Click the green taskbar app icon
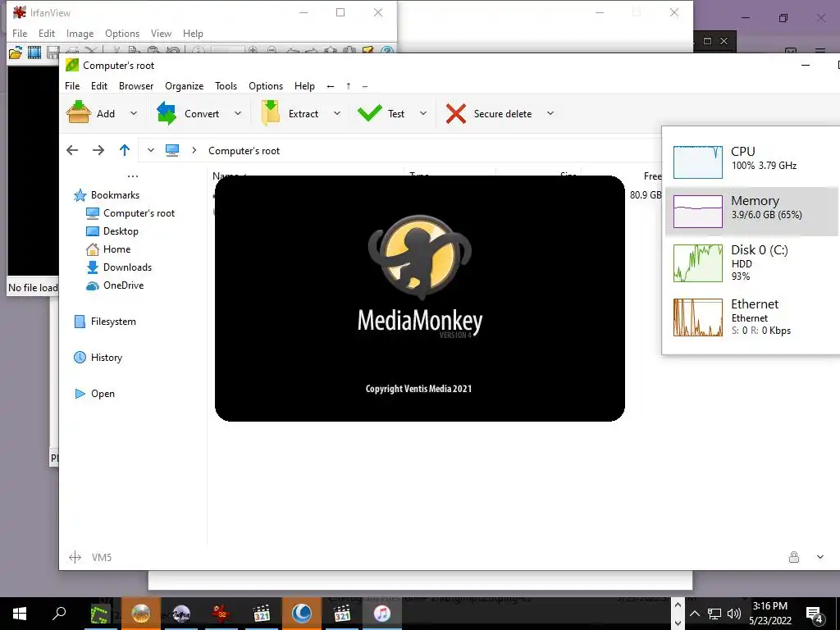This screenshot has height=630, width=840. [99, 614]
